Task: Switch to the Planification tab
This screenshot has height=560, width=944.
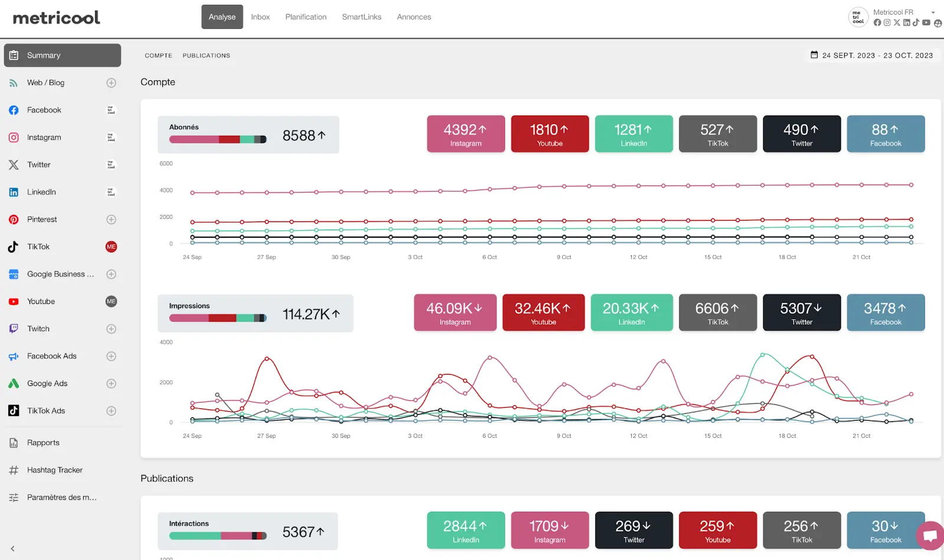Action: pos(306,17)
